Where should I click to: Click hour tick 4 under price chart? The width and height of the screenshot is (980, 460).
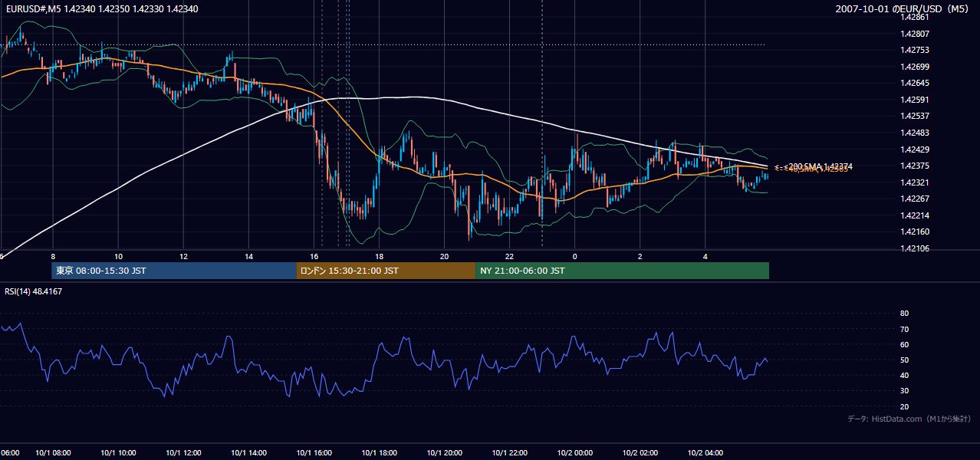(705, 256)
